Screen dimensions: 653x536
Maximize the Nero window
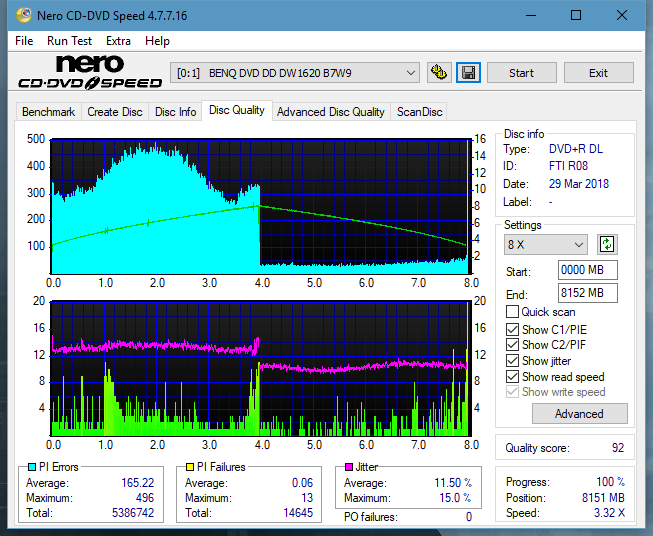(x=576, y=15)
